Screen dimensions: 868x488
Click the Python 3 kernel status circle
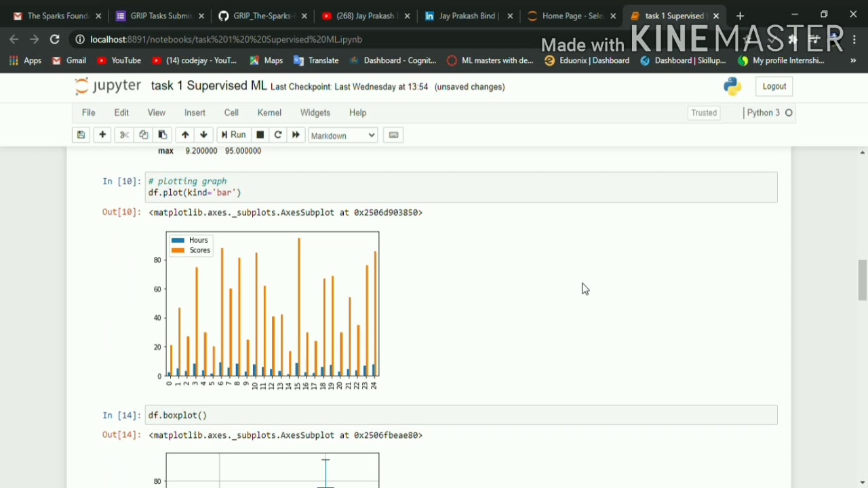789,113
